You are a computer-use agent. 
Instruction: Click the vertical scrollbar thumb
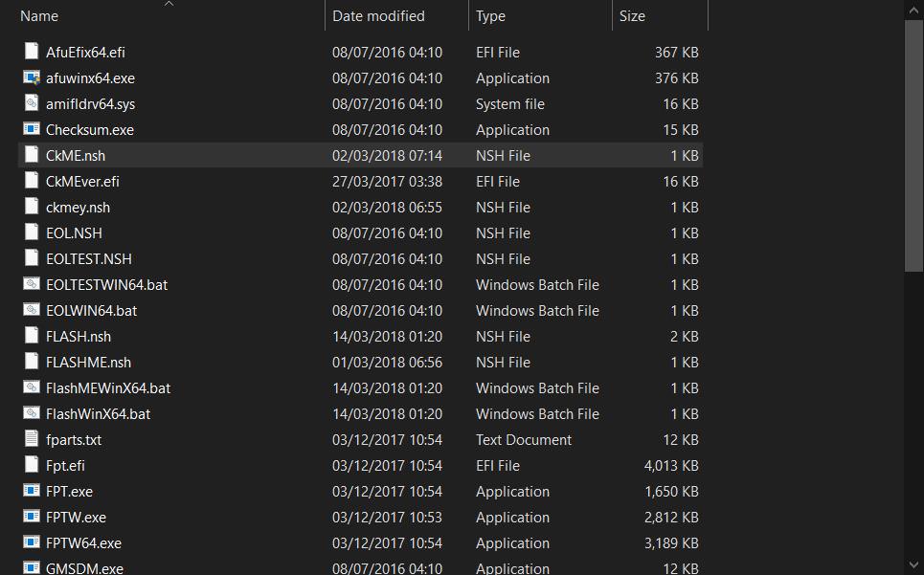pos(913,144)
